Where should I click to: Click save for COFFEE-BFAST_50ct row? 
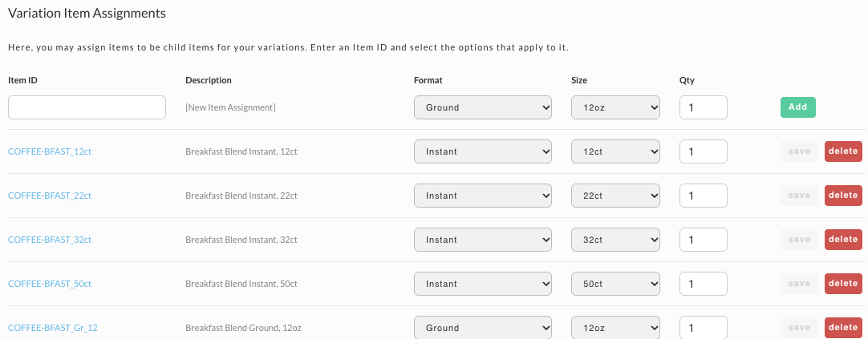799,285
